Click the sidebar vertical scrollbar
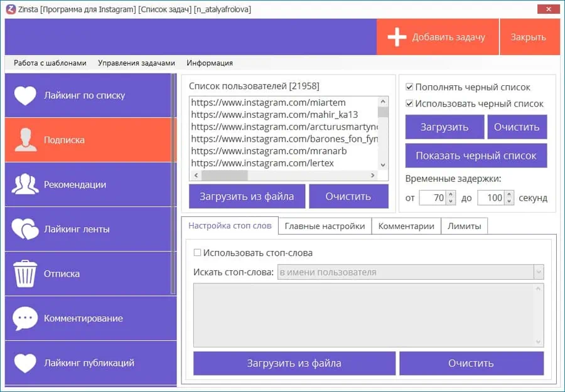Viewport: 565px width, 392px height. click(x=173, y=184)
